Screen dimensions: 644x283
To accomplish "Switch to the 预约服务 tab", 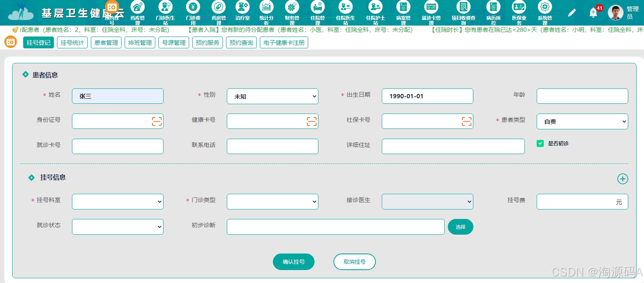I will (x=208, y=42).
